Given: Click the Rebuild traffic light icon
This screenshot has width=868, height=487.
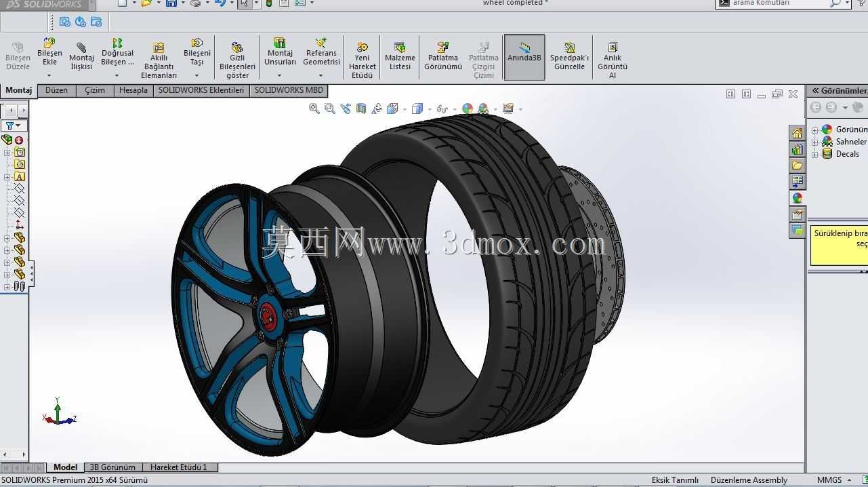Looking at the screenshot, I should point(269,3).
